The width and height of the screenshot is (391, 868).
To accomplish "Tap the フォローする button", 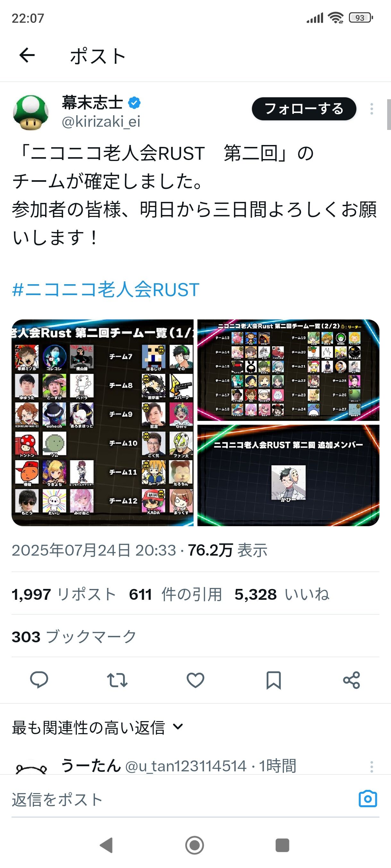I will click(304, 109).
